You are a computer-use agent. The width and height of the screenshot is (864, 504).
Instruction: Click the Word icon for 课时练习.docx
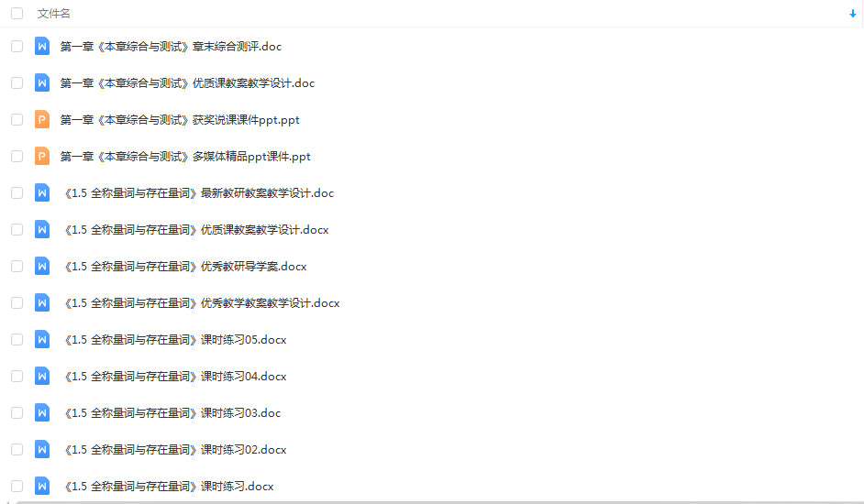(x=42, y=486)
